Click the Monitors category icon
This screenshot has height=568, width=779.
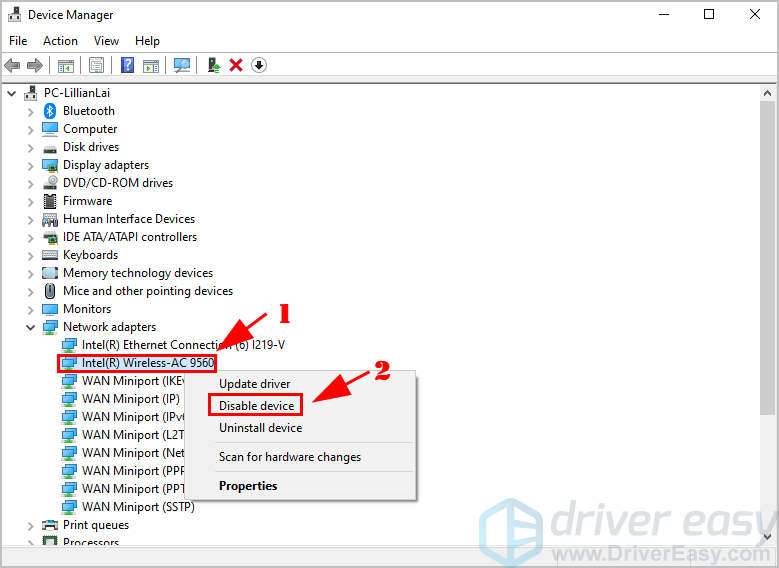click(50, 309)
